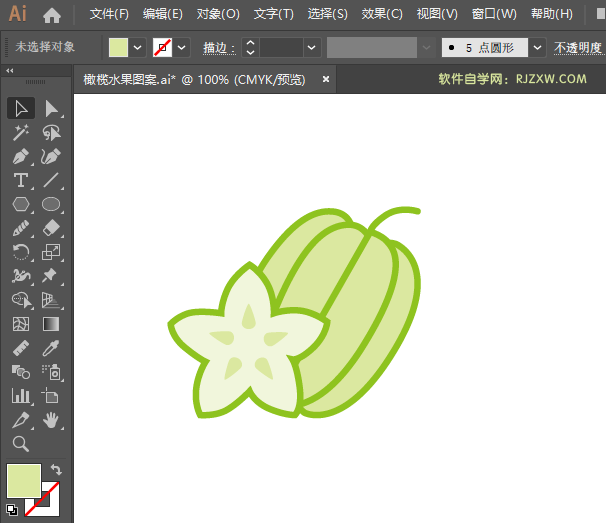Activate the Hand tool
The width and height of the screenshot is (606, 523).
(51, 420)
